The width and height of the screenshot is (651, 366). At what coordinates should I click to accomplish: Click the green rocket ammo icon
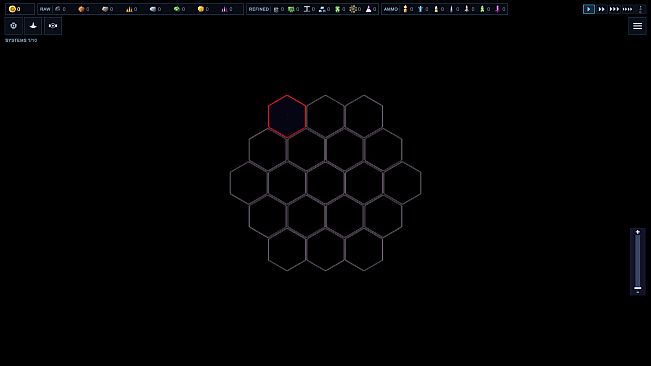pyautogui.click(x=482, y=9)
